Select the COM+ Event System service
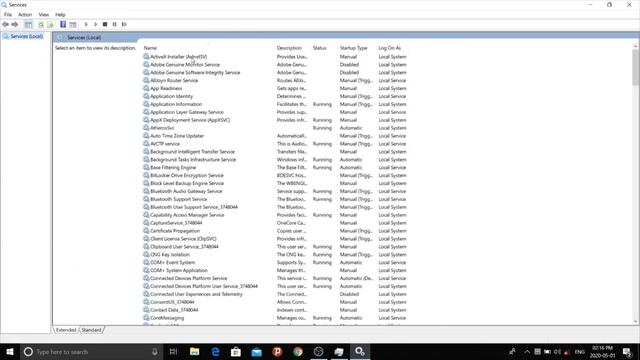 point(173,262)
